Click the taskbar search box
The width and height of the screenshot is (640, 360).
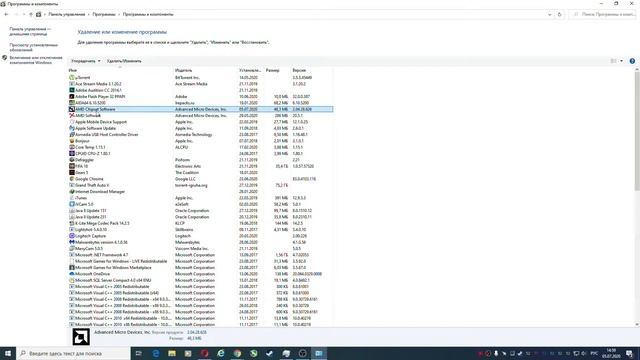pyautogui.click(x=73, y=353)
